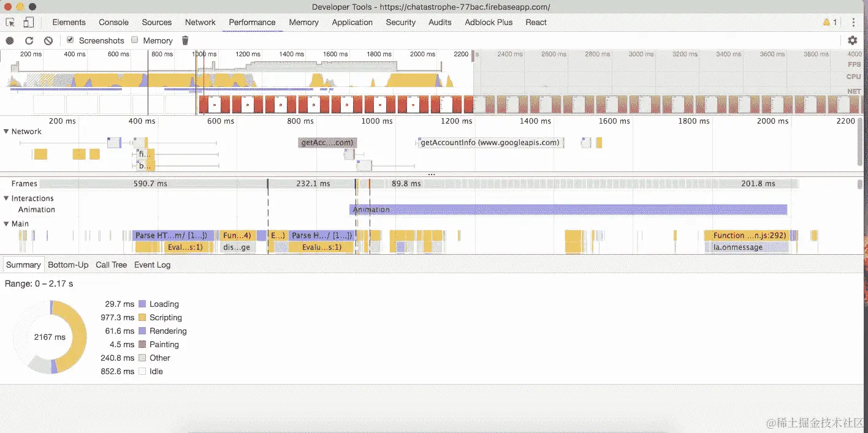Click the Idle white legend swatch
Viewport: 868px width, 433px height.
point(142,371)
